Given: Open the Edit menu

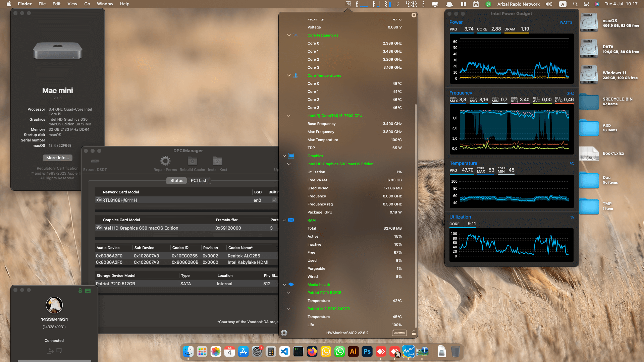Looking at the screenshot, I should pyautogui.click(x=56, y=4).
